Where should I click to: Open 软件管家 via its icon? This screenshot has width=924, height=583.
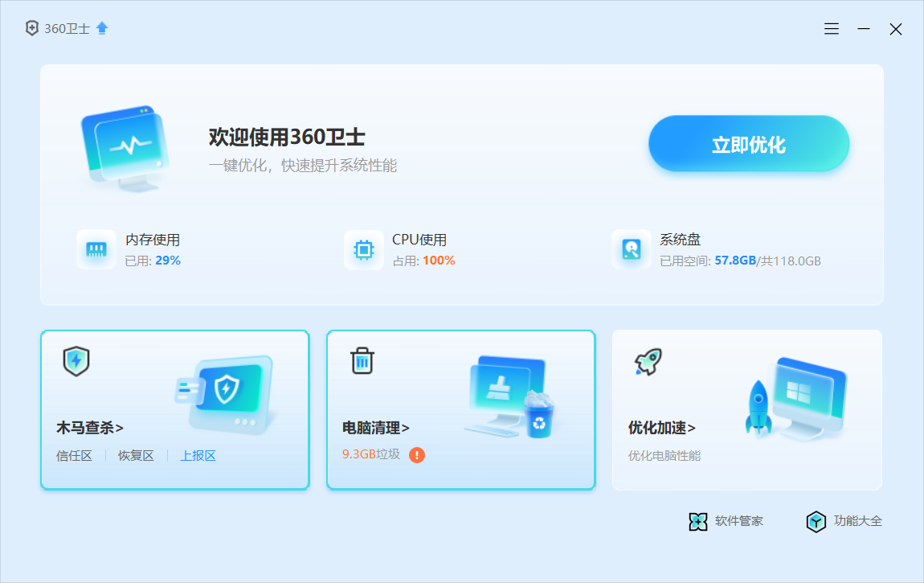699,521
